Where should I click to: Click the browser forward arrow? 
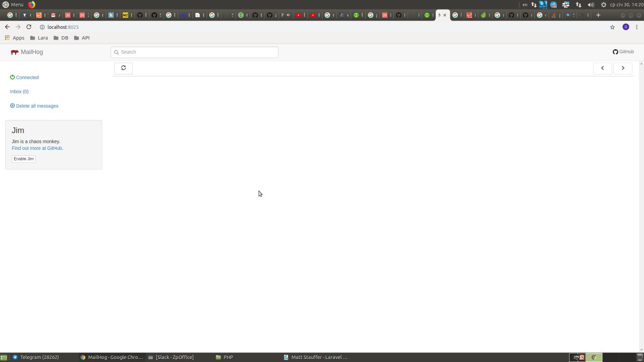(x=18, y=27)
